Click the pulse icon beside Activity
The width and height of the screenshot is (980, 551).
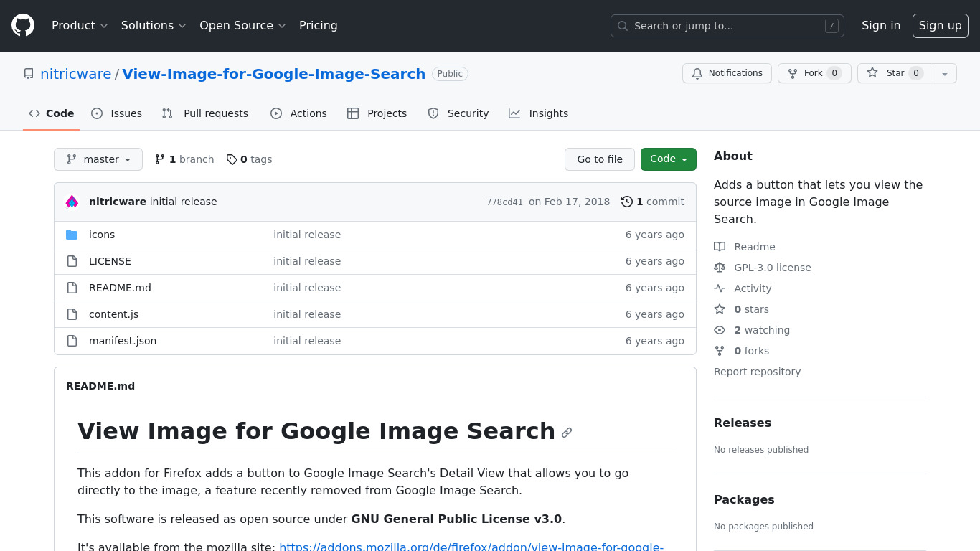pyautogui.click(x=720, y=288)
